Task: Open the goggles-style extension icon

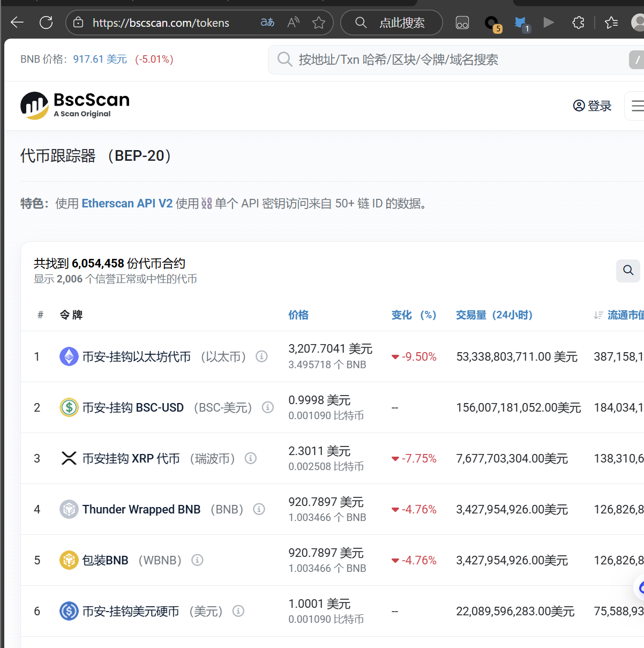Action: (462, 23)
